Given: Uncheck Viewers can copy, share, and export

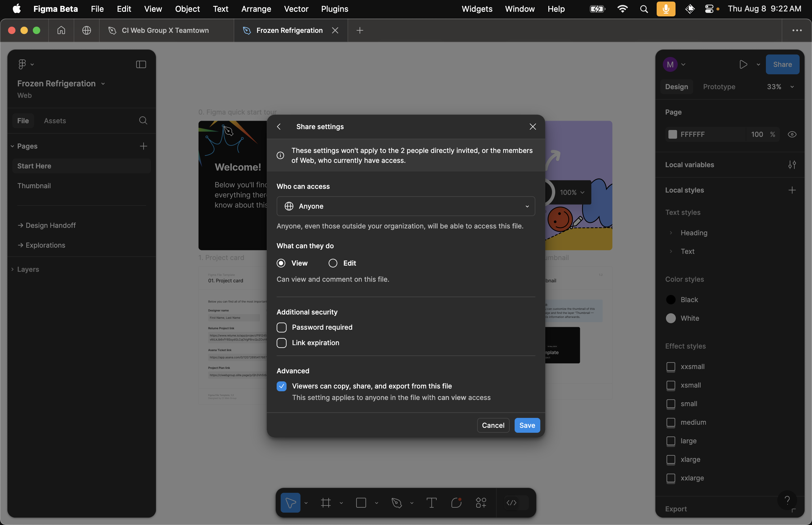Looking at the screenshot, I should point(282,386).
